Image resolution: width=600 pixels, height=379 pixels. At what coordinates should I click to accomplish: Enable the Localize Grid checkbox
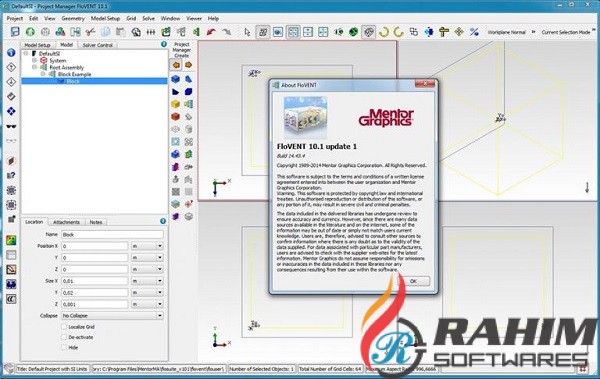click(64, 327)
